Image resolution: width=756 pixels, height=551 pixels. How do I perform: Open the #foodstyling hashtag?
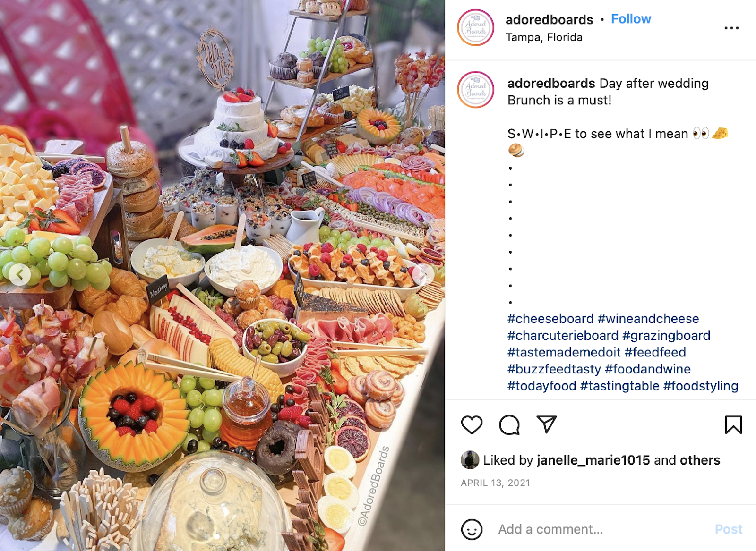click(x=701, y=386)
